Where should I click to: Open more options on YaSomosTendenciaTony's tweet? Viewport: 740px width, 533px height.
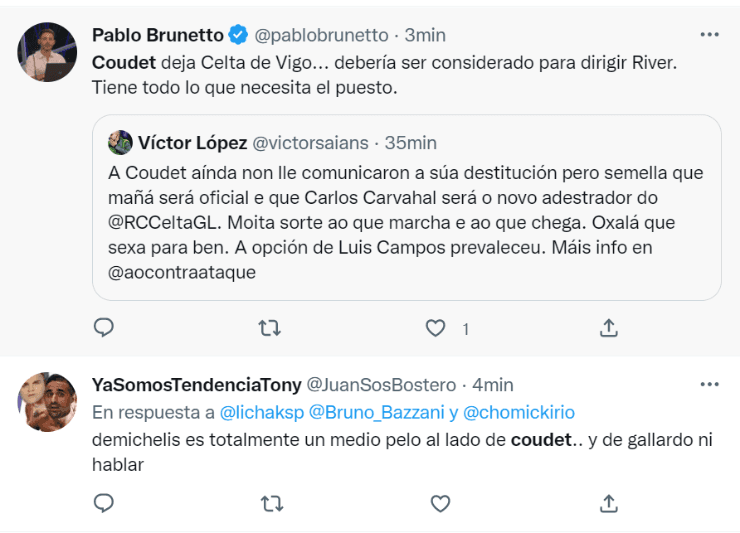coord(709,384)
